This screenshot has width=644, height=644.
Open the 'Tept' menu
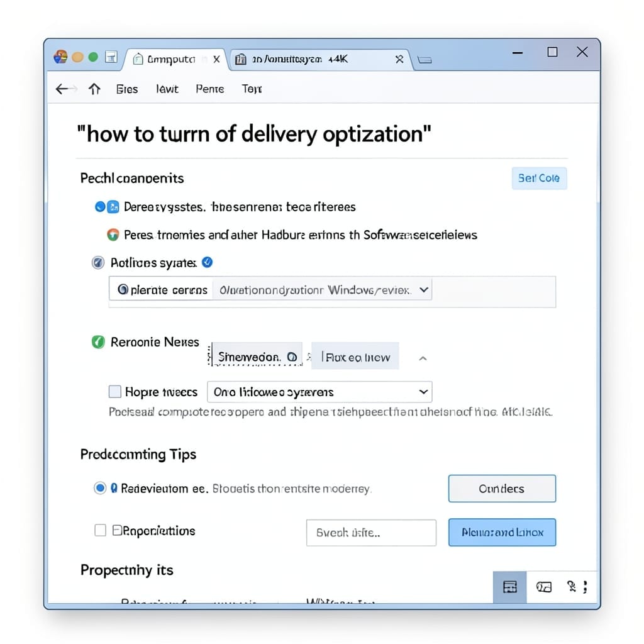(x=252, y=89)
